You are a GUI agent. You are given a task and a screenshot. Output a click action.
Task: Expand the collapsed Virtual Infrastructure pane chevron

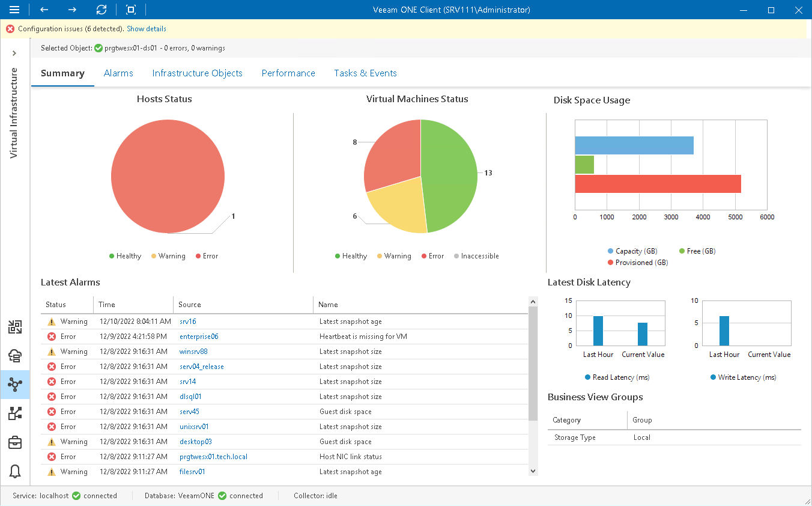click(14, 52)
